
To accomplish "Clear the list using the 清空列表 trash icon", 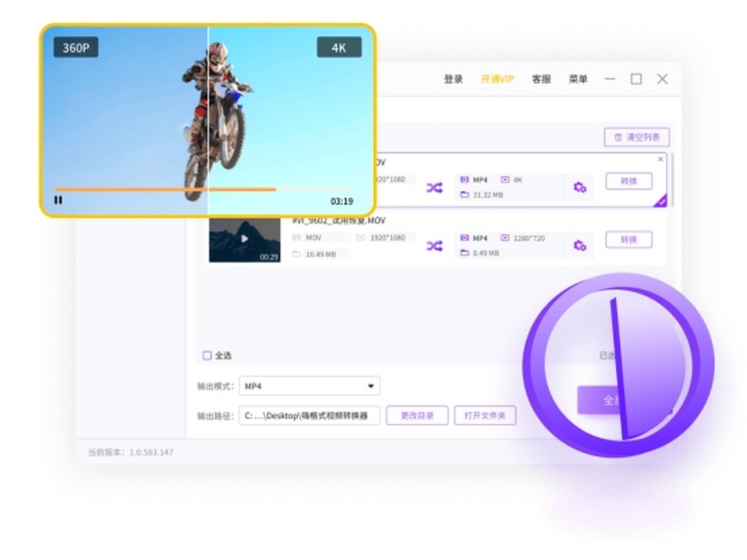I will click(x=638, y=138).
